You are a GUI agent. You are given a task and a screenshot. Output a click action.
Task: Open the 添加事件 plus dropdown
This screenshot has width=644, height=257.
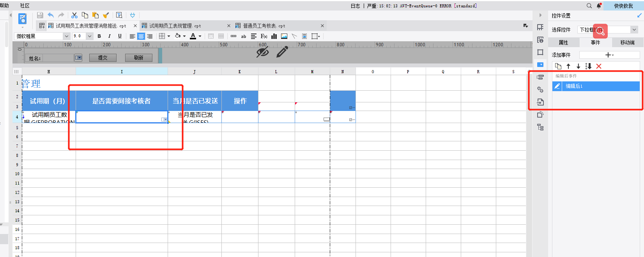609,55
